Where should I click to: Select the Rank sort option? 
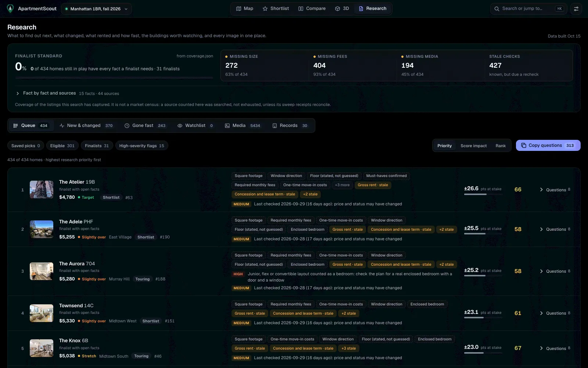501,146
